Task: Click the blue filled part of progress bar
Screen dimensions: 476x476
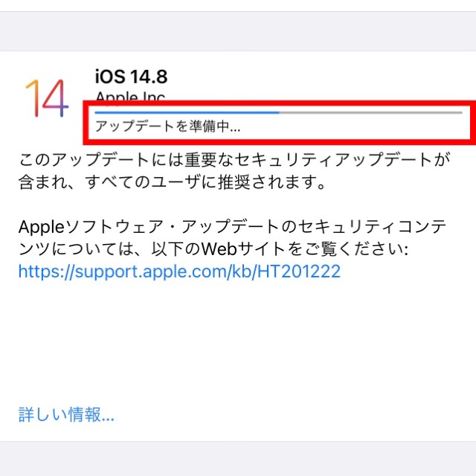Action: pyautogui.click(x=187, y=112)
